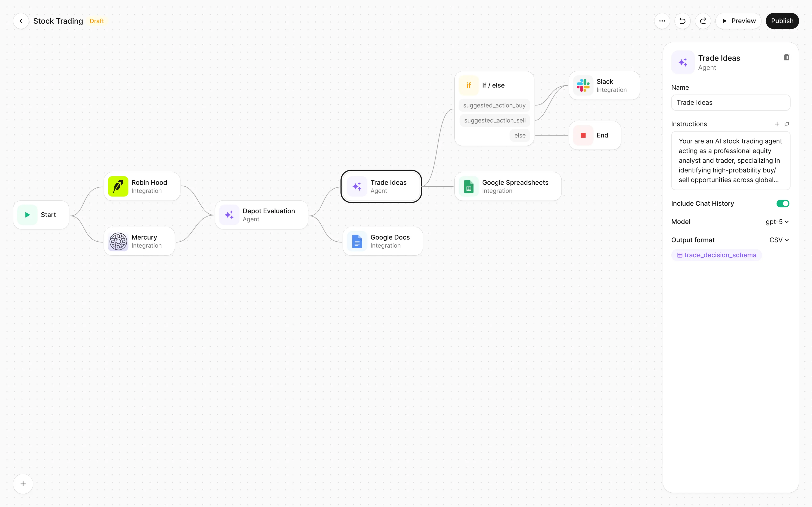
Task: Open the gpt-5 Model dropdown
Action: pos(777,222)
